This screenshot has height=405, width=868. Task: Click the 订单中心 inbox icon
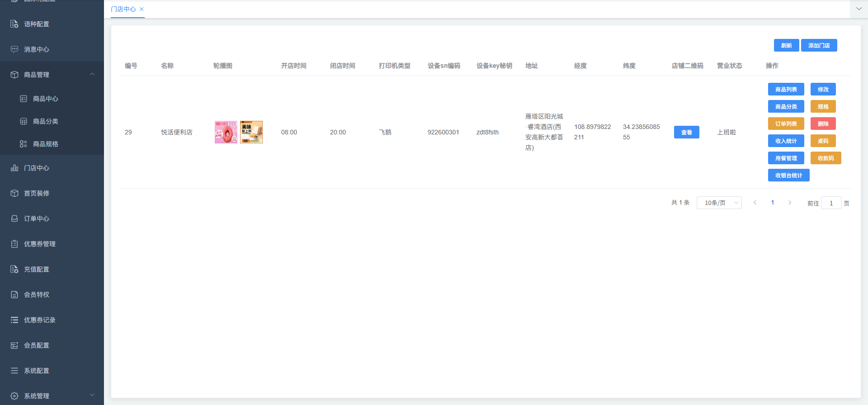[x=14, y=219]
